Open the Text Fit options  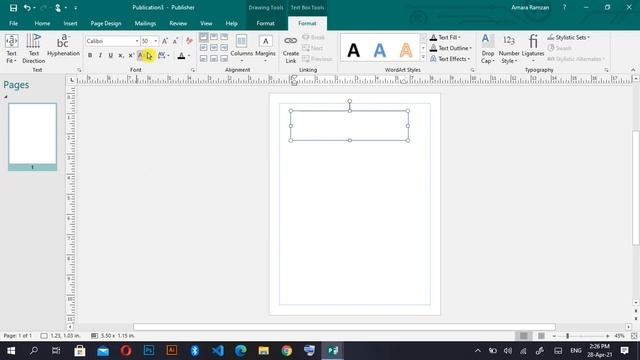(x=11, y=49)
